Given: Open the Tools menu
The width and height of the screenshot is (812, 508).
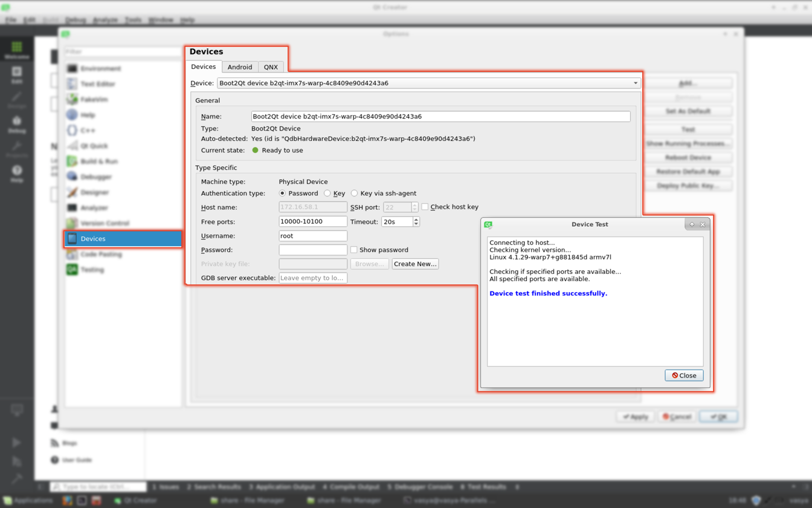Looking at the screenshot, I should [x=133, y=20].
